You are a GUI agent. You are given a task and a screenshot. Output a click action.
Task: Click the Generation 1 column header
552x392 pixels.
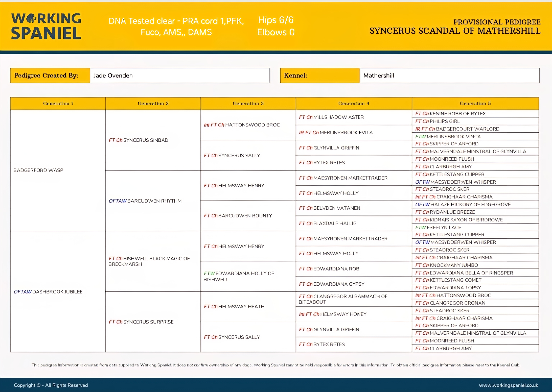[x=58, y=104]
